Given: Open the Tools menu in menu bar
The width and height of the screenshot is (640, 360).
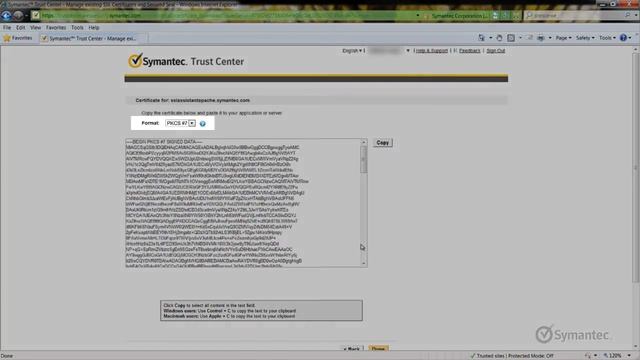Looking at the screenshot, I should click(x=77, y=28).
